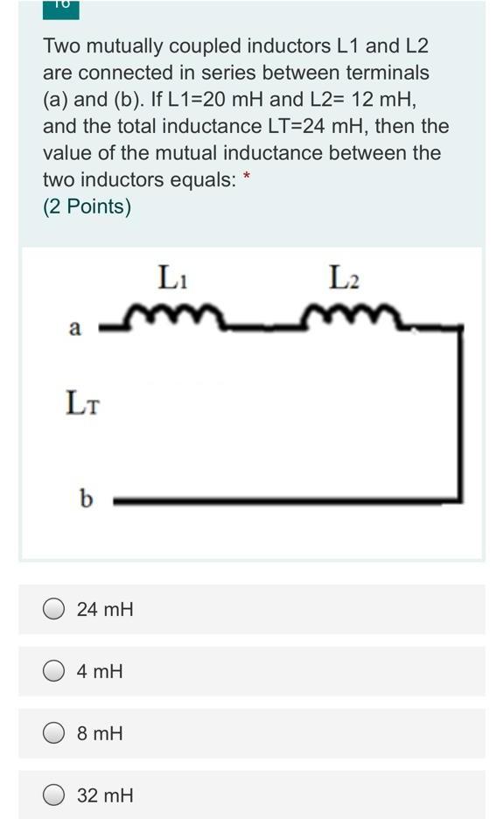504x819 pixels.
Task: Select the 8 mH answer option
Action: (x=54, y=732)
